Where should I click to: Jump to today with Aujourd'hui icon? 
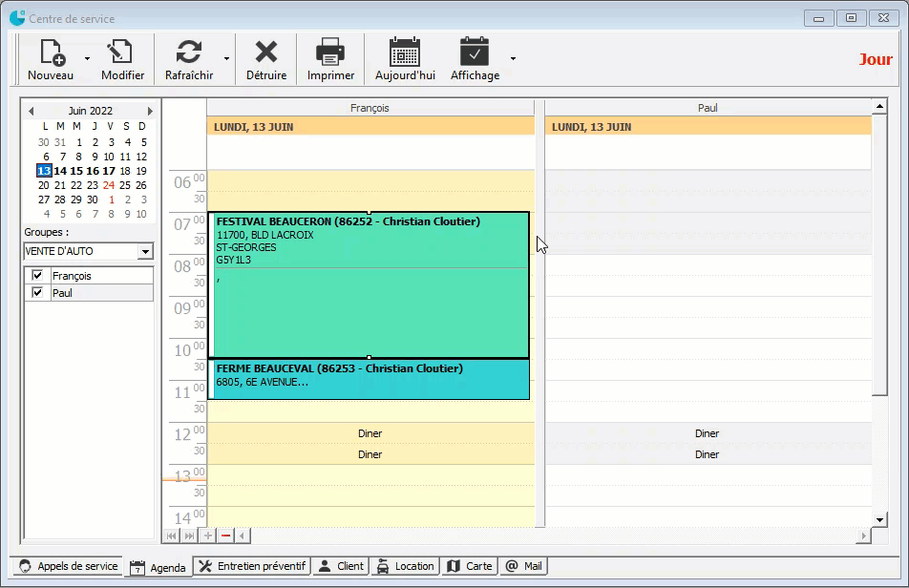coord(405,52)
